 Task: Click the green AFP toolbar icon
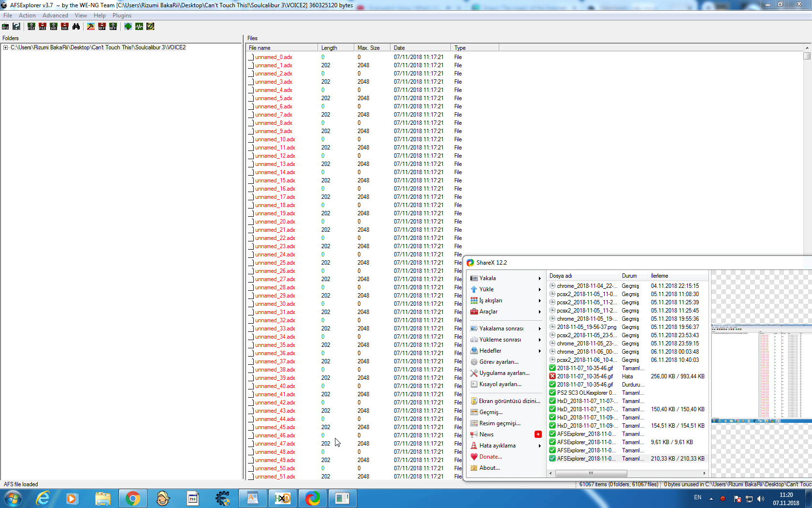[113, 27]
